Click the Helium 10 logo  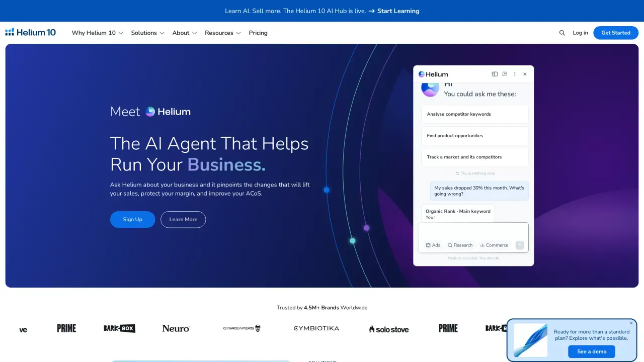click(31, 33)
